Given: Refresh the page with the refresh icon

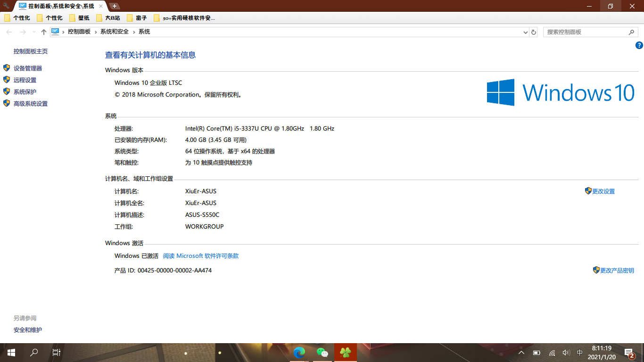Looking at the screenshot, I should click(534, 32).
